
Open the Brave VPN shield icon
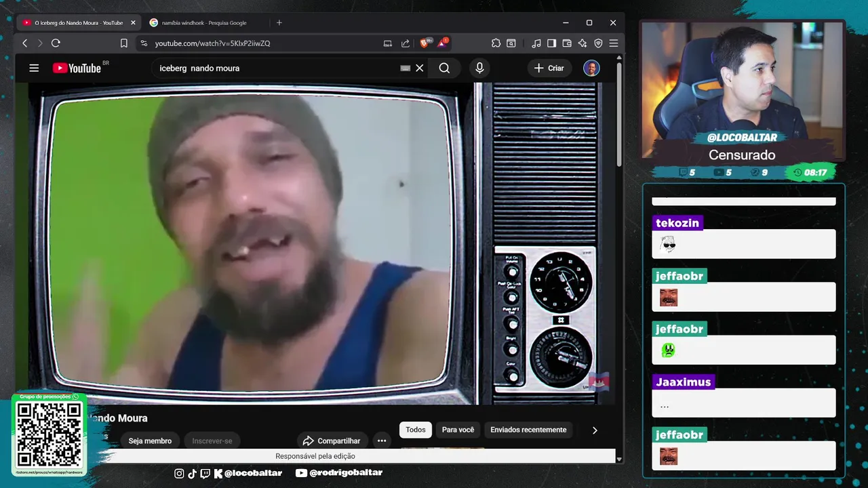click(598, 43)
